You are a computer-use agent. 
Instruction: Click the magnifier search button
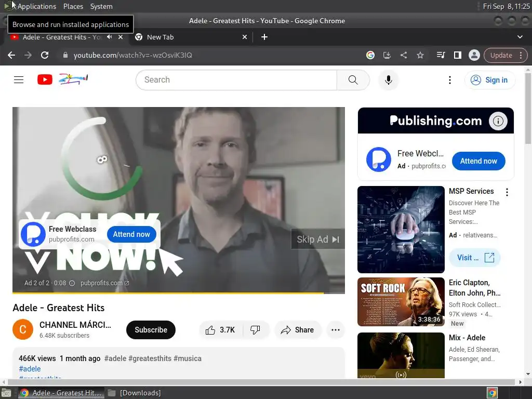click(353, 79)
